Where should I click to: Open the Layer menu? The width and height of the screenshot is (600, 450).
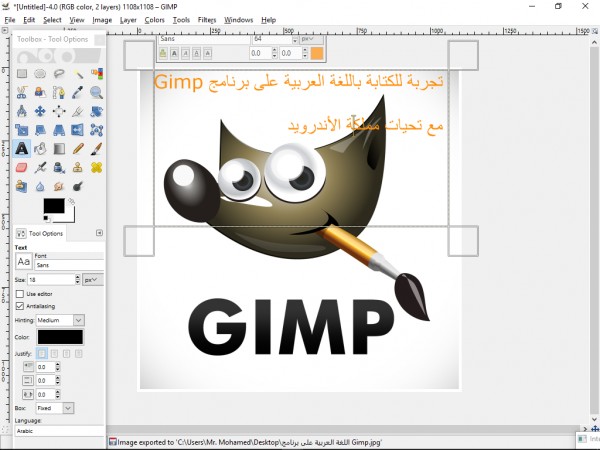[x=128, y=20]
